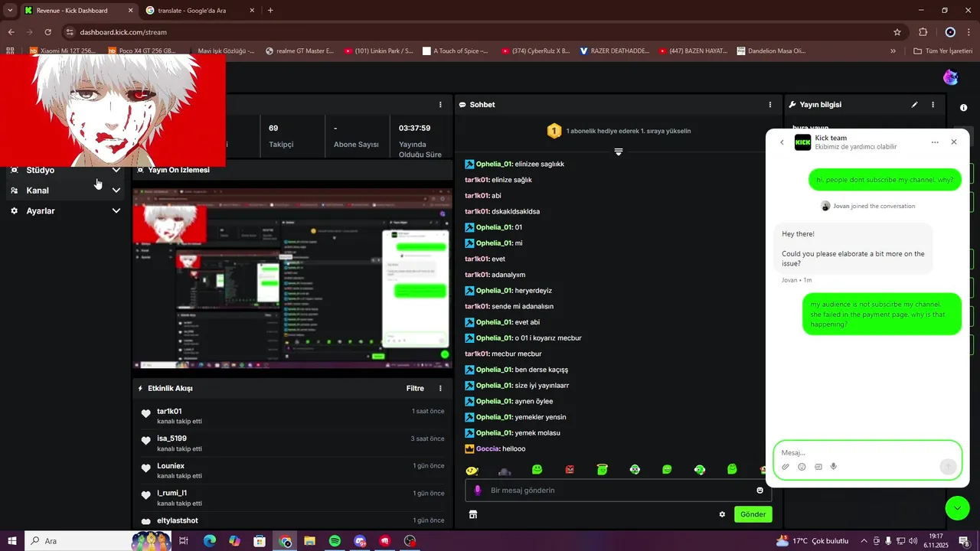Click the green Gönder button
Screen dimensions: 980x551
(753, 514)
